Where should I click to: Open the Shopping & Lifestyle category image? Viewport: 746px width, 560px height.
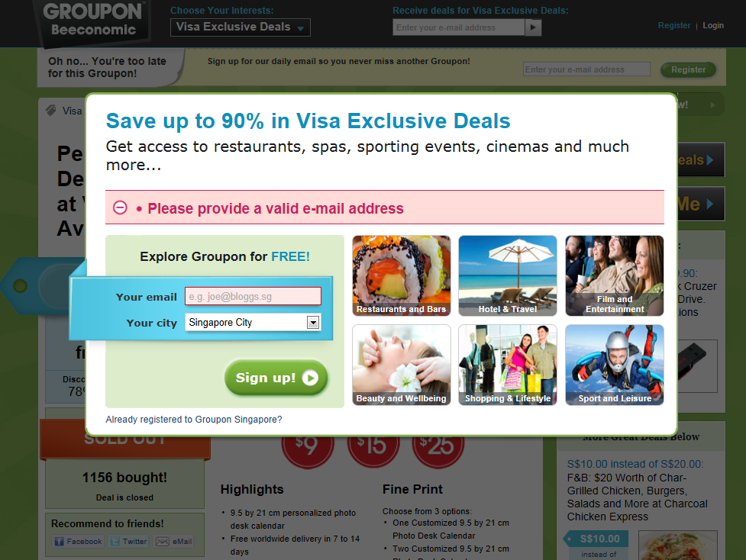pos(508,365)
